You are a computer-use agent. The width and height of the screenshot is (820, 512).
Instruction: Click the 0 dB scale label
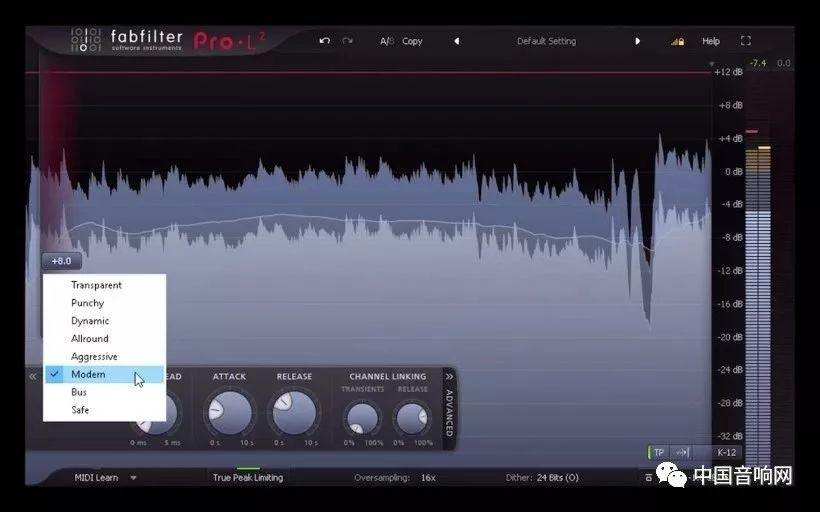click(x=734, y=172)
